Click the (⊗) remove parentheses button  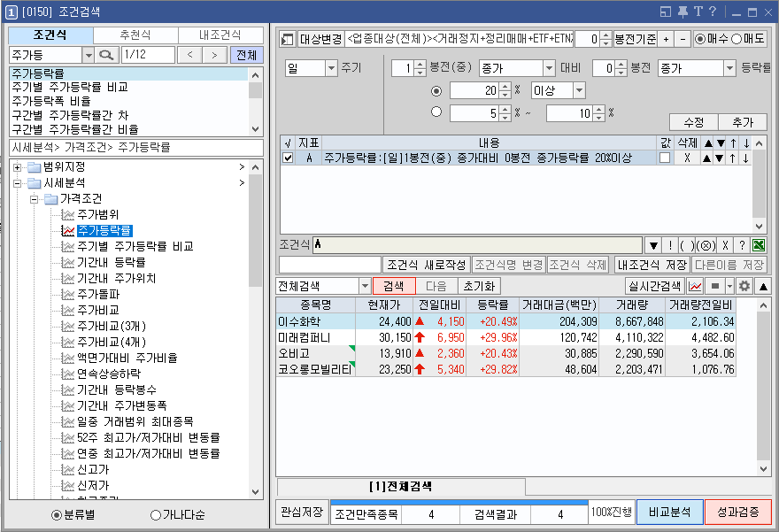(x=706, y=245)
